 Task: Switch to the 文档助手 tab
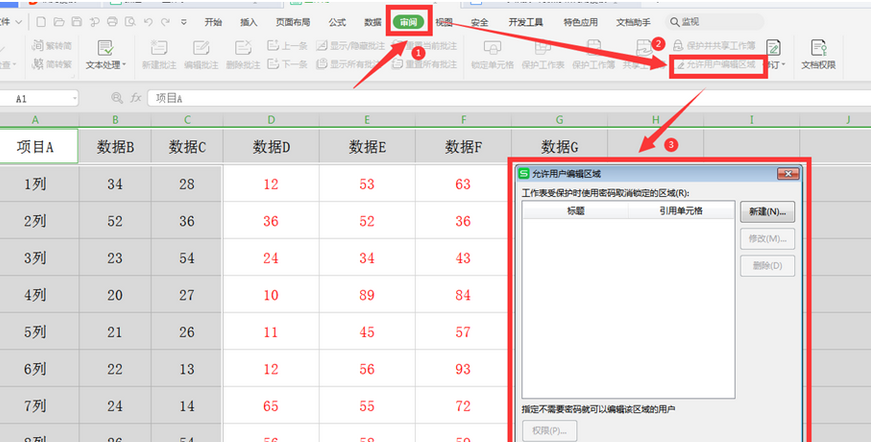tap(633, 22)
